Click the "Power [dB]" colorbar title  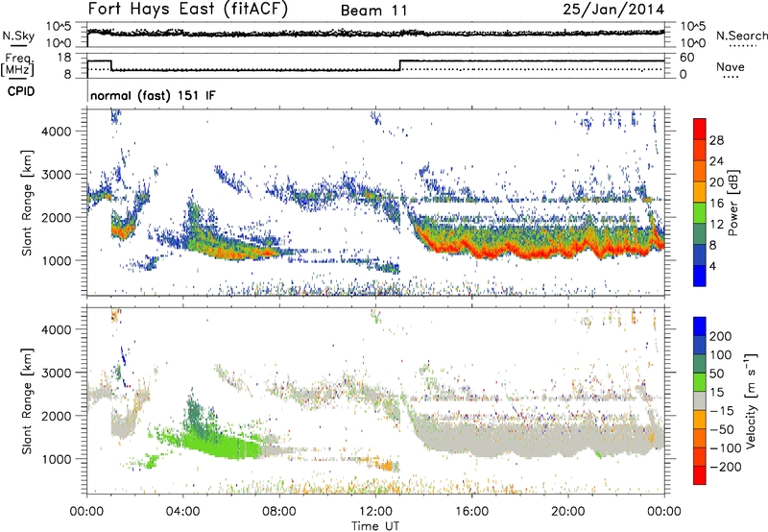click(732, 203)
